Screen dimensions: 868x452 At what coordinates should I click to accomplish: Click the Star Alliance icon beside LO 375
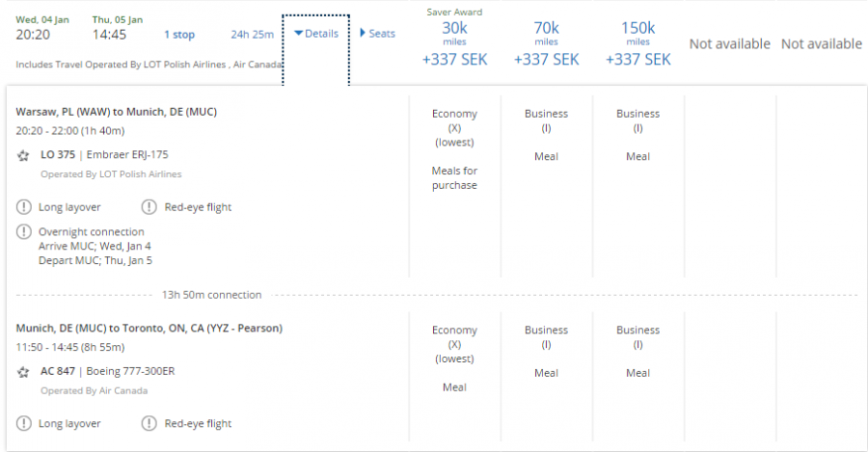coord(24,155)
